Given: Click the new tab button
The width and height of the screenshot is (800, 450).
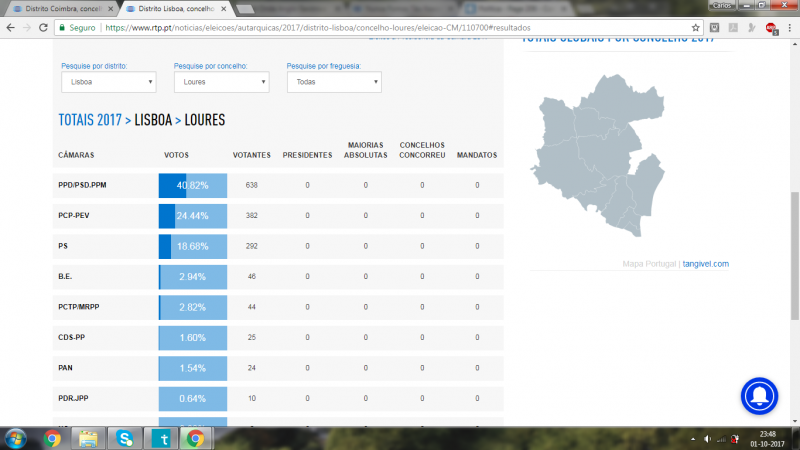Looking at the screenshot, I should (x=245, y=9).
